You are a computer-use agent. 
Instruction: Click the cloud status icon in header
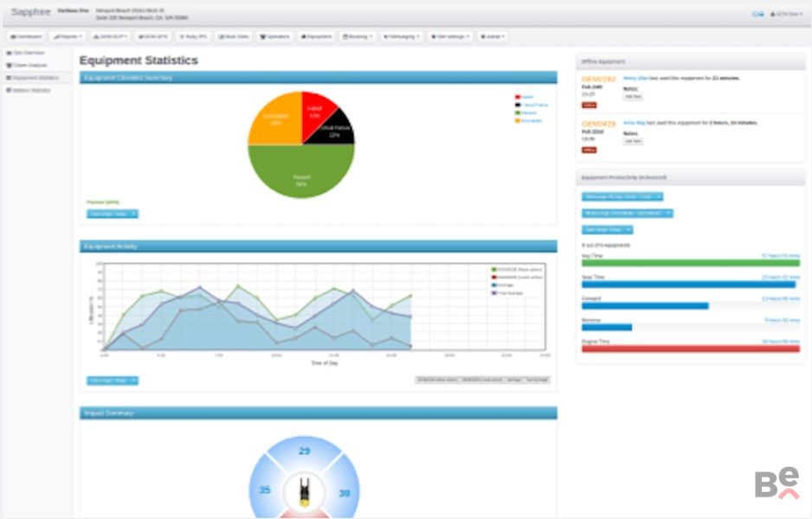click(757, 14)
